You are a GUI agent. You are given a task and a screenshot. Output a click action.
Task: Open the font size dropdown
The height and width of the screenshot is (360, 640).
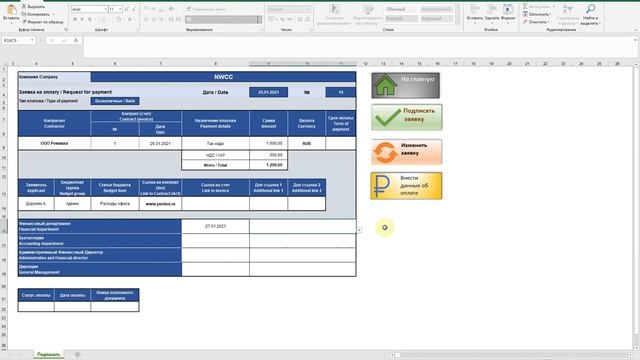tap(120, 9)
